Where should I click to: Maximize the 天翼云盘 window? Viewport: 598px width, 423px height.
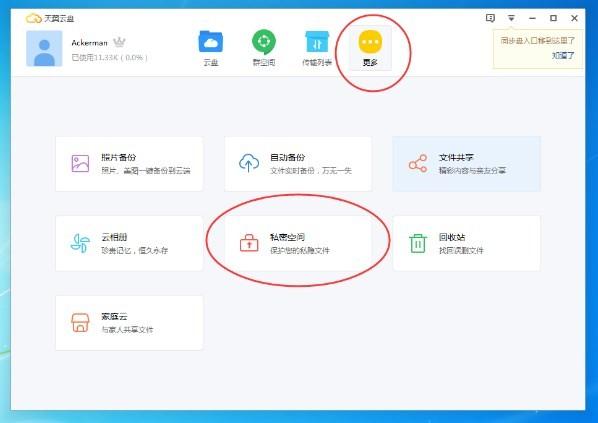click(553, 18)
